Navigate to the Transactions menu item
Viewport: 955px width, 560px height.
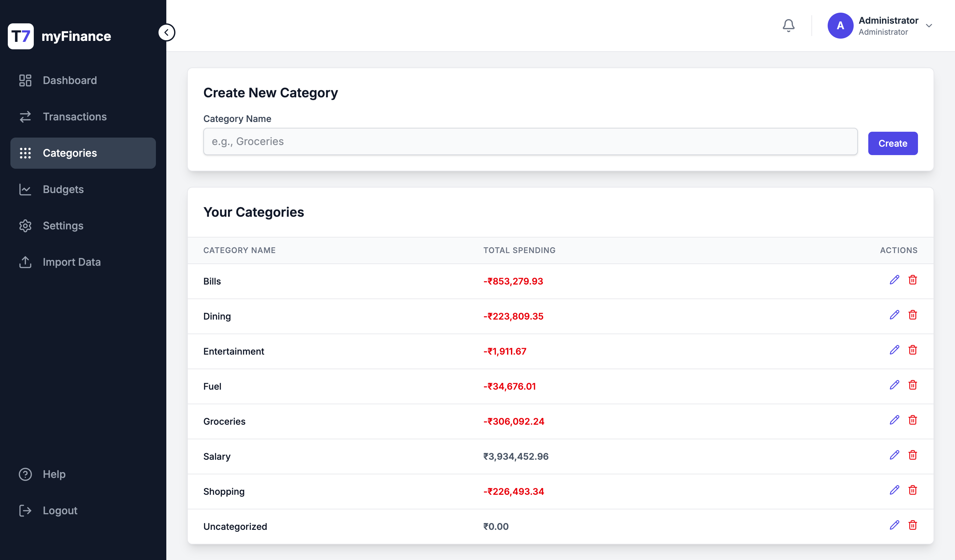75,116
